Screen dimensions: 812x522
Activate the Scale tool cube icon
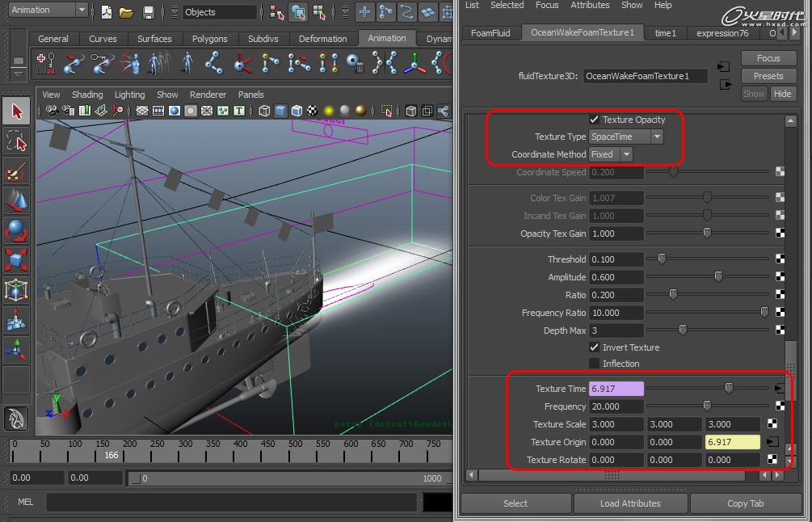coord(16,259)
